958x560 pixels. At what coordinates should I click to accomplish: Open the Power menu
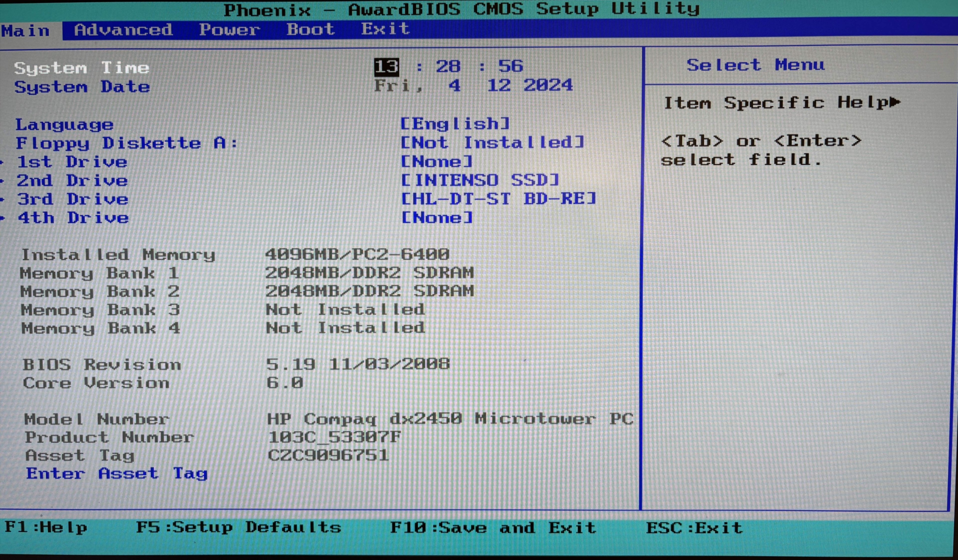230,30
